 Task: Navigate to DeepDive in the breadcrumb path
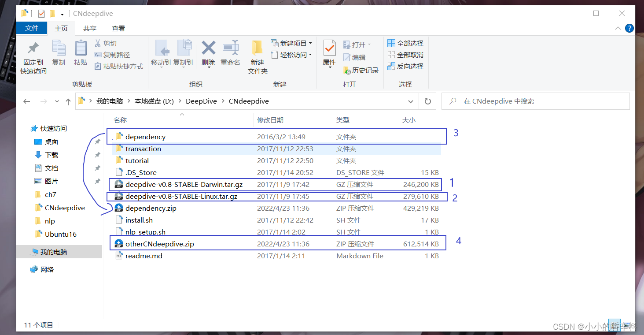point(201,101)
